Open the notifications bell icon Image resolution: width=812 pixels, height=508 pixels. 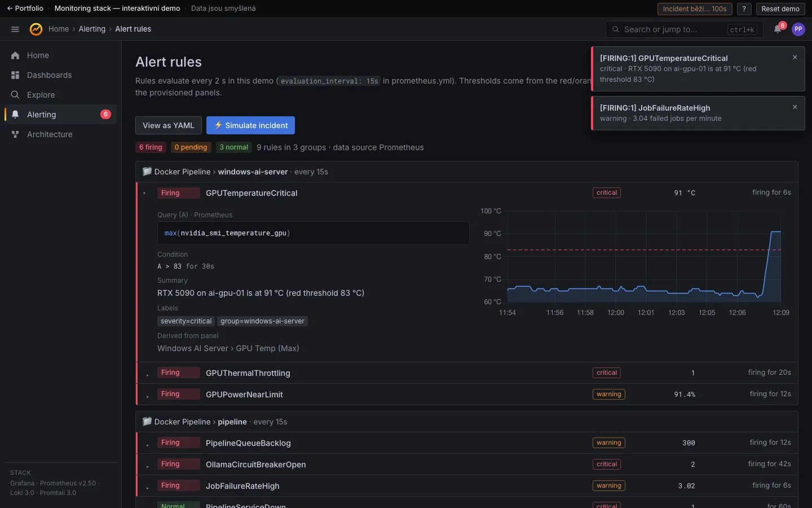[778, 29]
